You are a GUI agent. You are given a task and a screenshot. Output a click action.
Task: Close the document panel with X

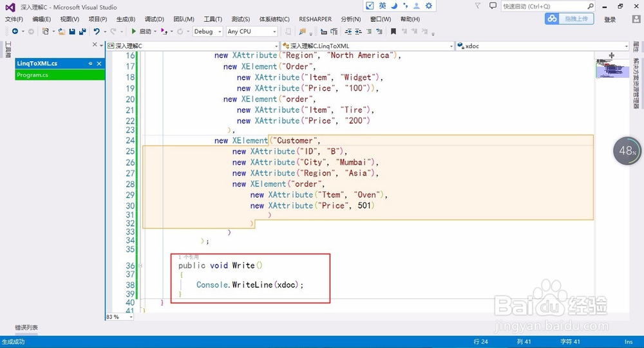point(95,45)
